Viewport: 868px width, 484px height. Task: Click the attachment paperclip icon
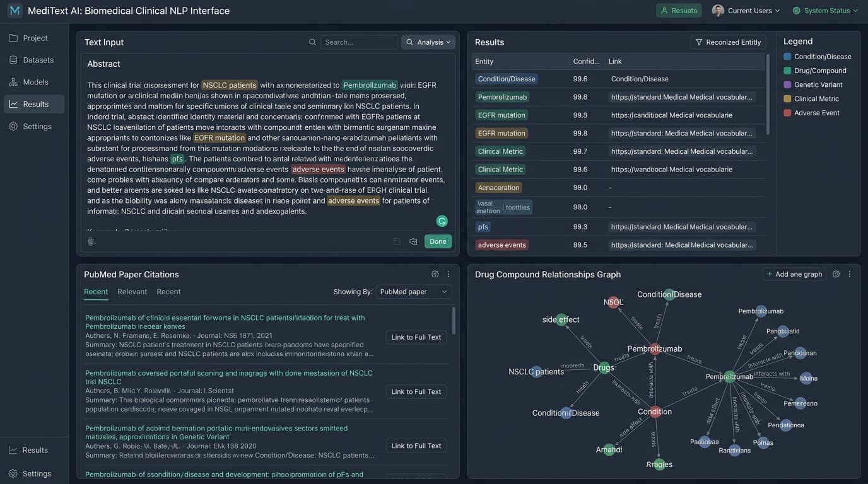(91, 241)
